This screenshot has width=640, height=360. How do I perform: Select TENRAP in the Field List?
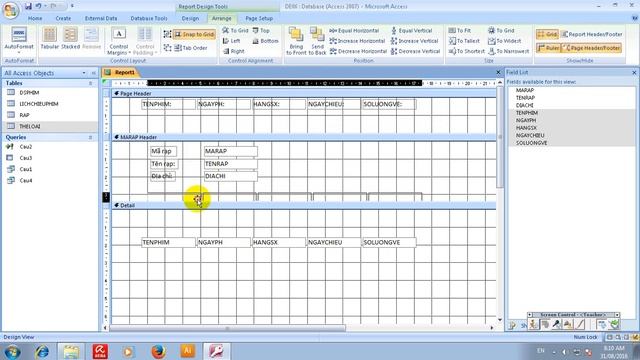[x=525, y=98]
